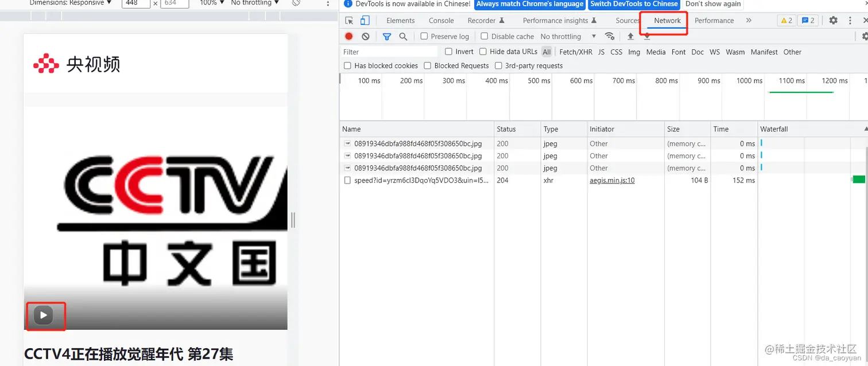Filter requests by WS type
Screen dimensions: 868x366
(x=715, y=52)
